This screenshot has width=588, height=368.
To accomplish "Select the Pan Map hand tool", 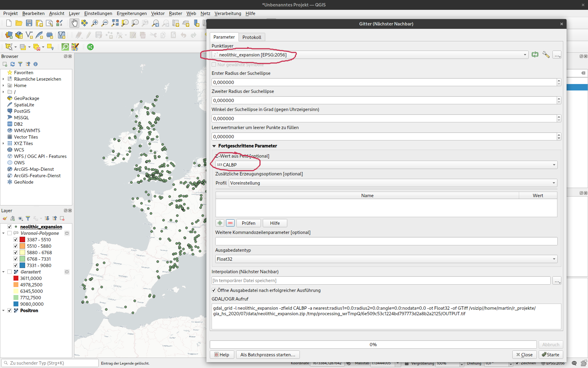I will coord(74,23).
